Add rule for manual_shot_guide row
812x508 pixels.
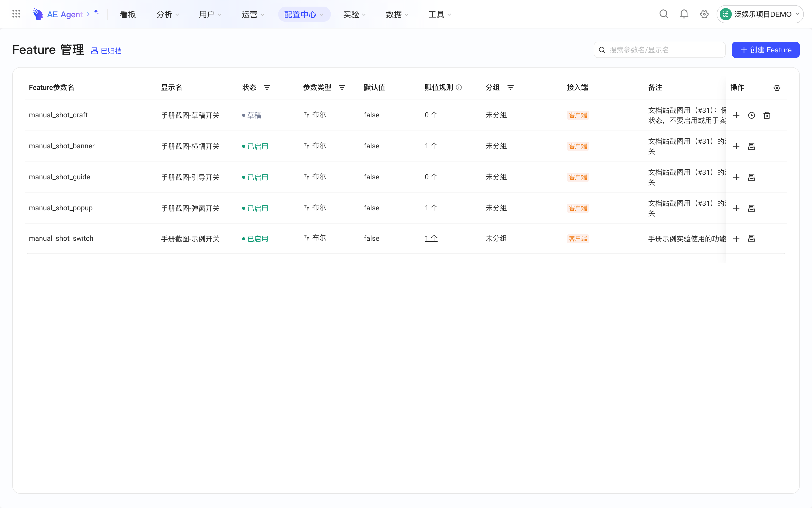pos(736,177)
